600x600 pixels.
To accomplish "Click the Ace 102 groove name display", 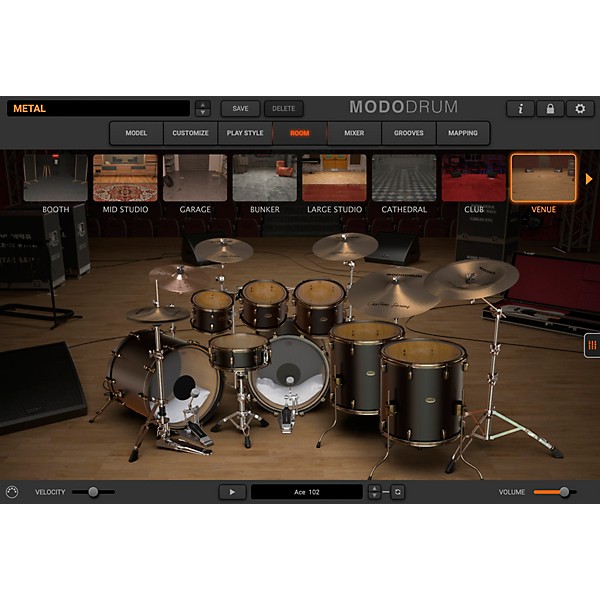I will [x=307, y=492].
